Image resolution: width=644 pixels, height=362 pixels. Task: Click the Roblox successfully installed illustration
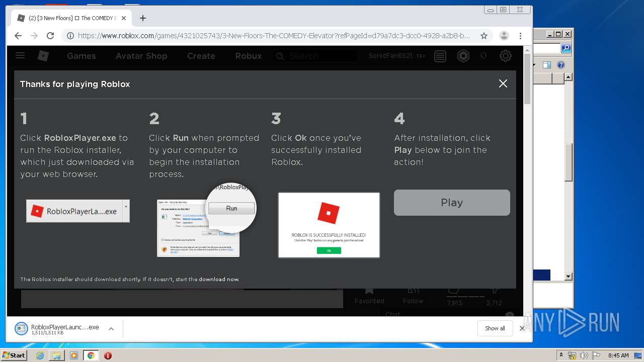tap(329, 225)
